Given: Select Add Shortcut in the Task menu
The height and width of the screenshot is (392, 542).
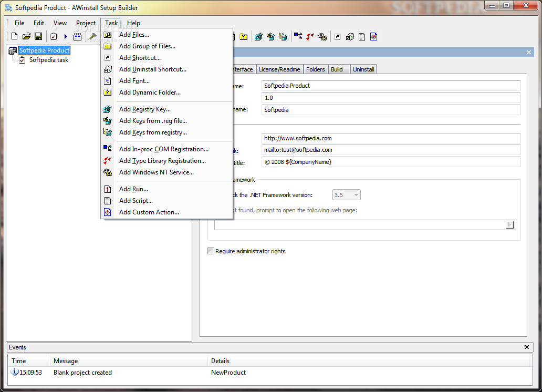Looking at the screenshot, I should pyautogui.click(x=167, y=58).
